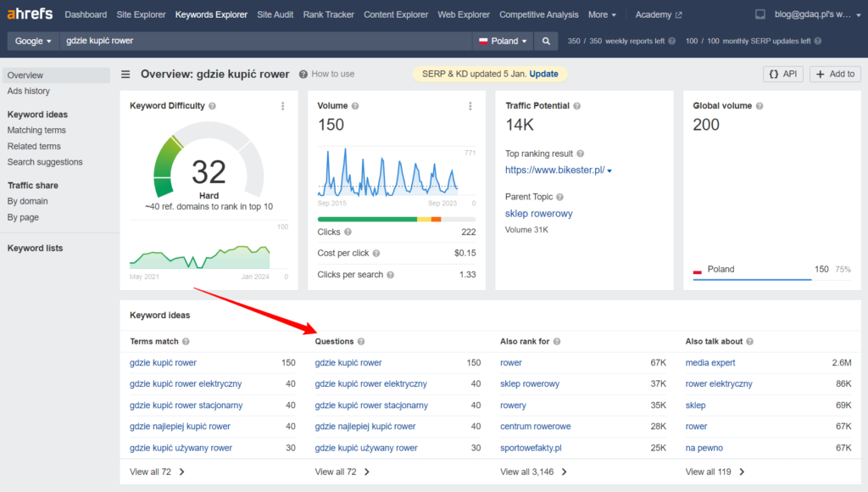Open the Poland country selector dropdown
Screen dimensions: 868x492
pyautogui.click(x=504, y=41)
